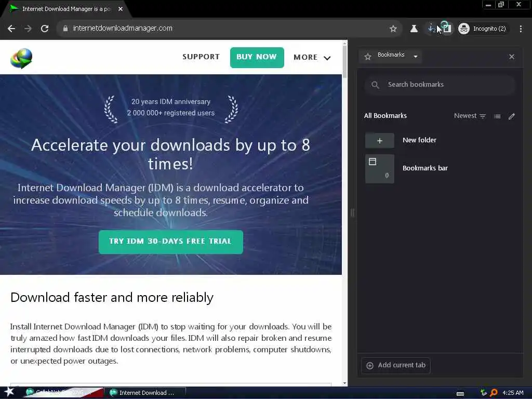Click the taskbar keyboard tray icon

[460, 394]
